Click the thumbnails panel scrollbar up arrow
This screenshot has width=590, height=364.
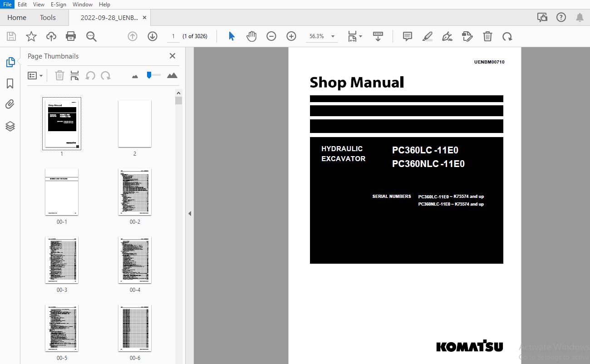point(179,93)
